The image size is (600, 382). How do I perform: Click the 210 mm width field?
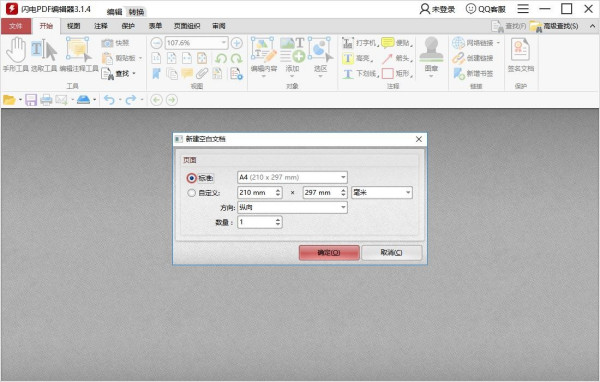click(x=256, y=193)
